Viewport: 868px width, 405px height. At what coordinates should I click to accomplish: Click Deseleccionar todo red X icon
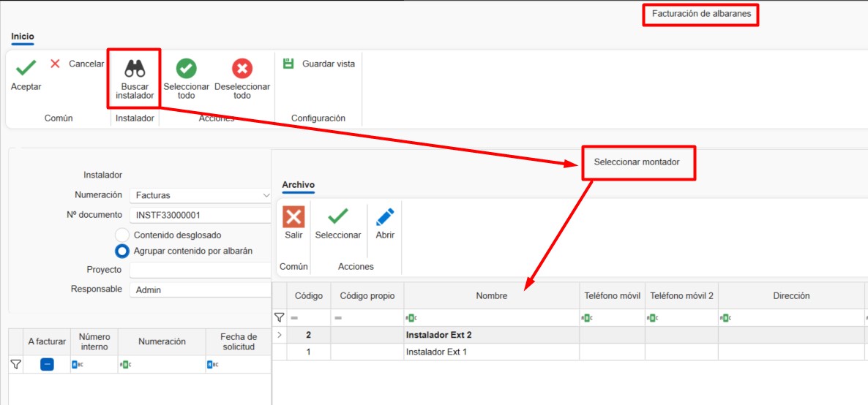[242, 69]
